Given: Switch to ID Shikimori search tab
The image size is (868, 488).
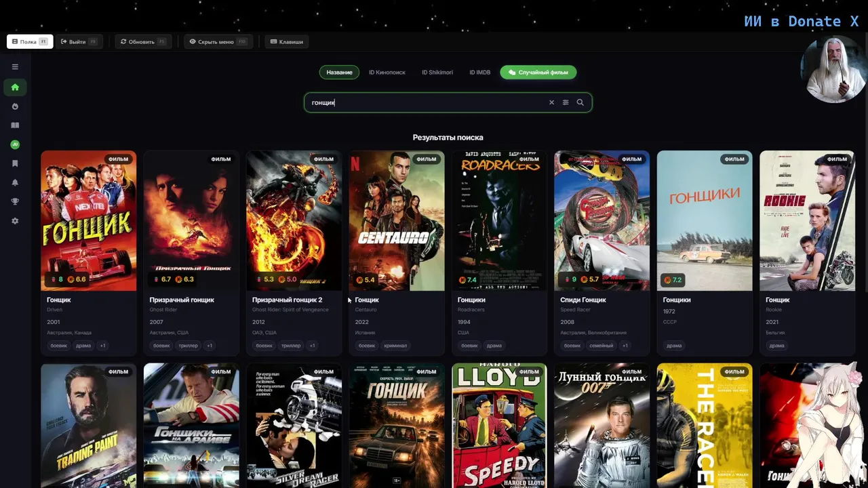Looking at the screenshot, I should coord(437,73).
